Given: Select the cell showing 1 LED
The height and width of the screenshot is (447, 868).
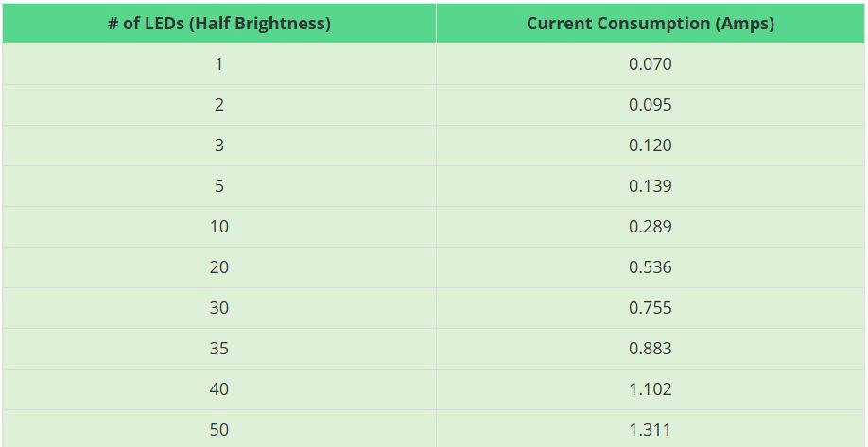Looking at the screenshot, I should (219, 64).
